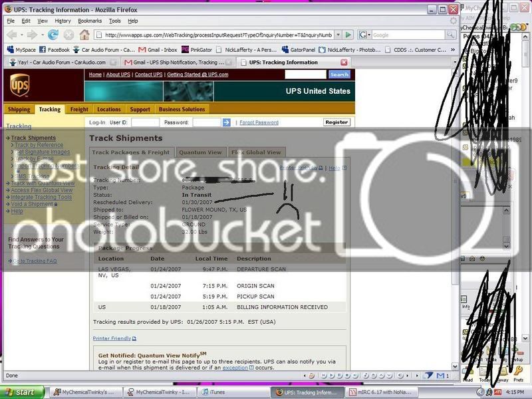Open the PinkGator bookmark
The width and height of the screenshot is (532, 399).
coord(197,50)
